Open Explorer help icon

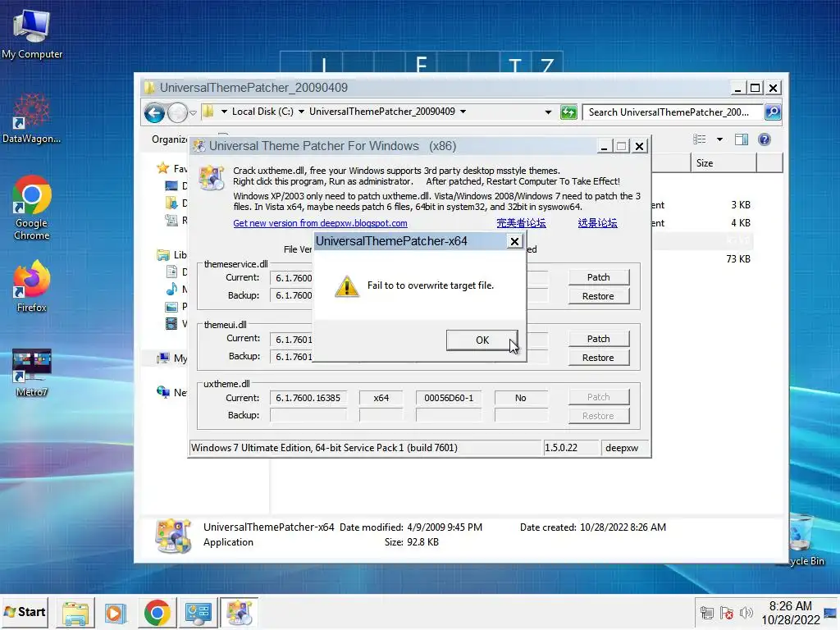(764, 139)
